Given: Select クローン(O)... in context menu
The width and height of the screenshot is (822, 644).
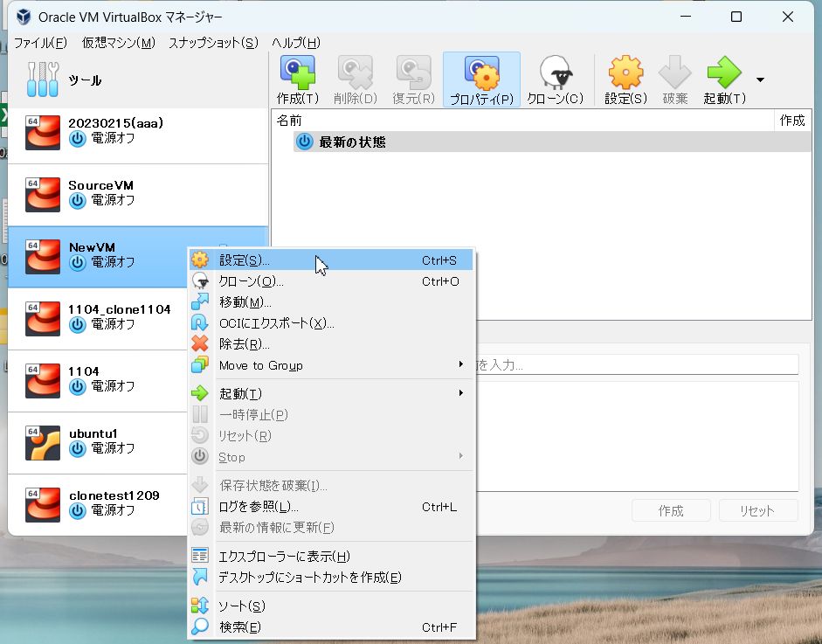Looking at the screenshot, I should point(251,281).
